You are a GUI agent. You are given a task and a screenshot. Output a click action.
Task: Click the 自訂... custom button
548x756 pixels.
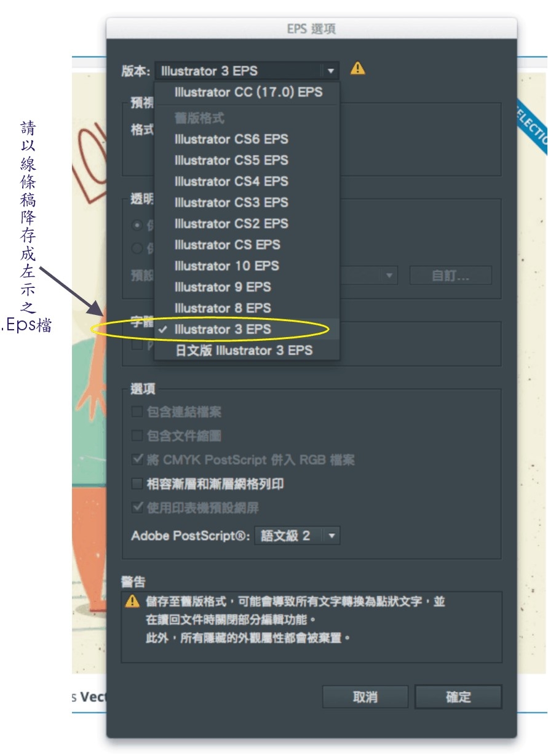point(451,275)
